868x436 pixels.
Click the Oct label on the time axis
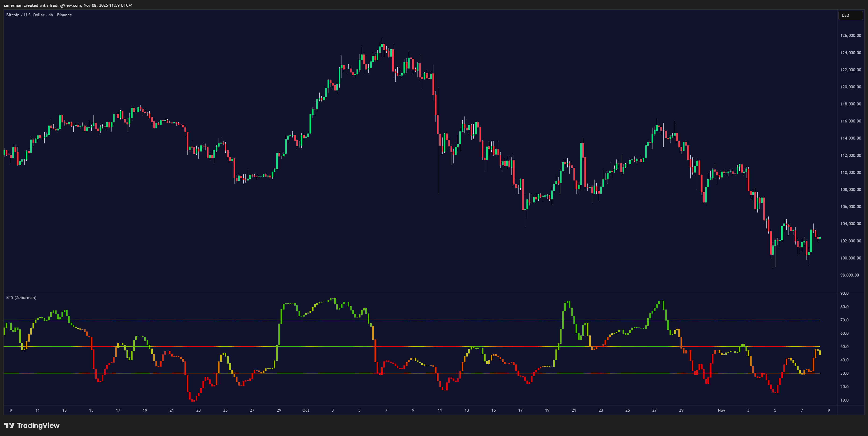(306, 410)
